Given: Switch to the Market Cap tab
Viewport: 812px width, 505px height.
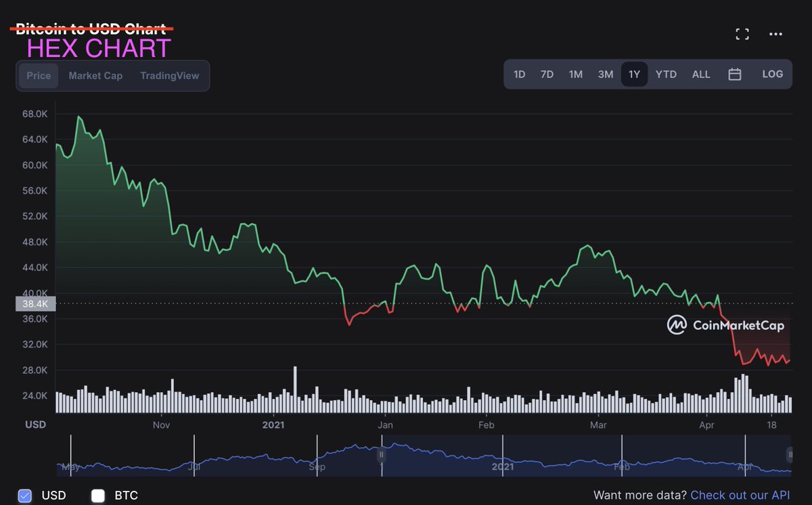Looking at the screenshot, I should [95, 76].
